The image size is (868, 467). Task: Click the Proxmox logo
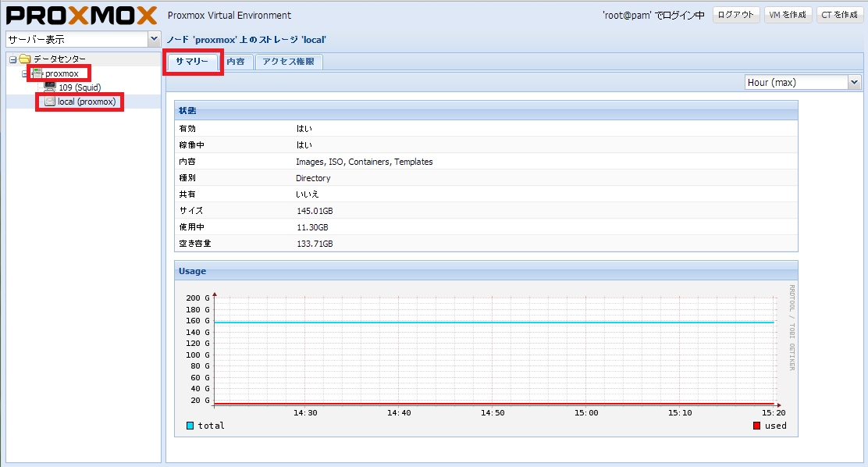(x=81, y=16)
